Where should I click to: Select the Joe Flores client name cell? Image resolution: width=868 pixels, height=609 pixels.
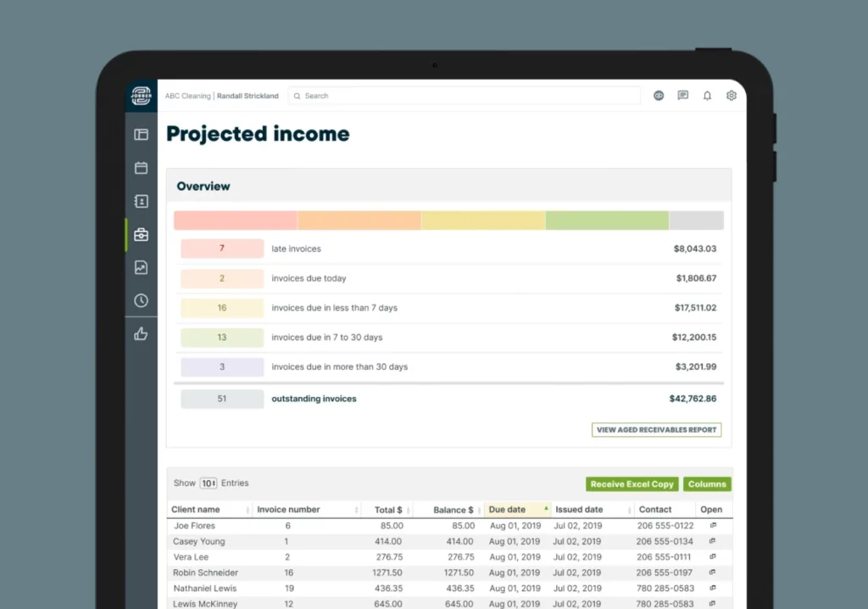194,525
